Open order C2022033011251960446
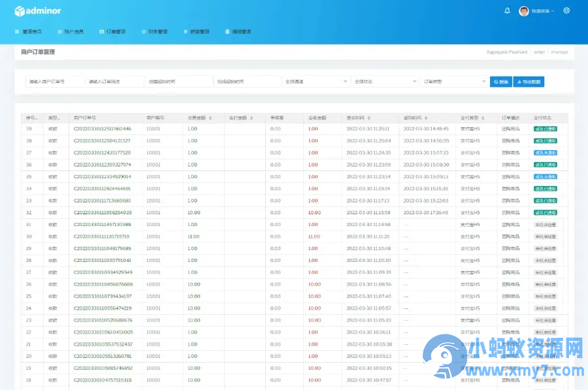The height and width of the screenshot is (390, 588). point(103,129)
